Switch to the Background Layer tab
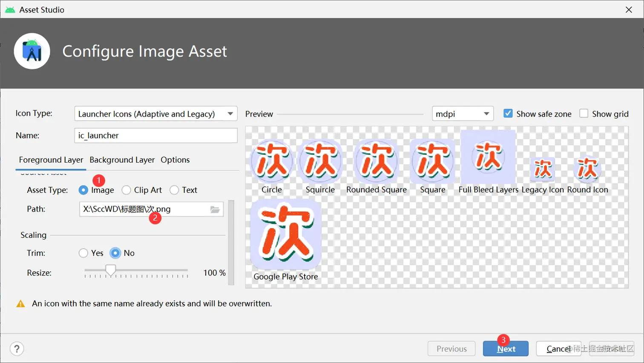This screenshot has width=644, height=363. (122, 160)
